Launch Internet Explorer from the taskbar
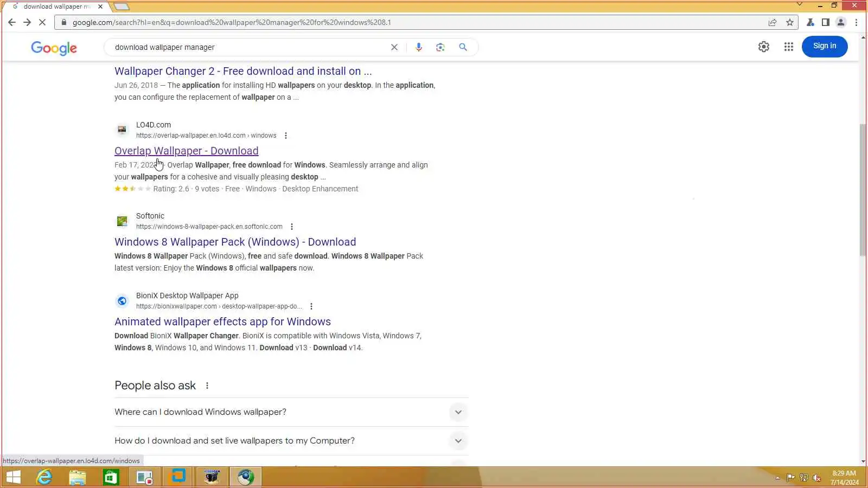Screen dimensions: 868x488 click(x=44, y=477)
